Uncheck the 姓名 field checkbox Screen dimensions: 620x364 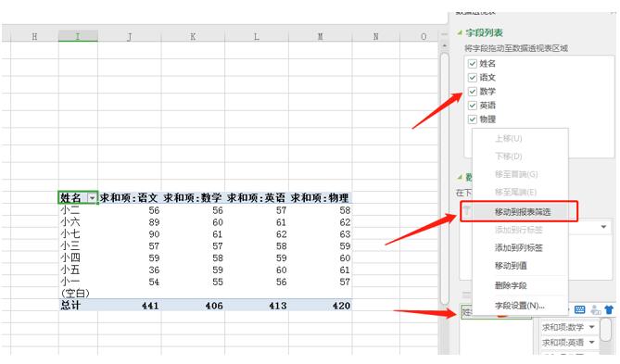(472, 64)
